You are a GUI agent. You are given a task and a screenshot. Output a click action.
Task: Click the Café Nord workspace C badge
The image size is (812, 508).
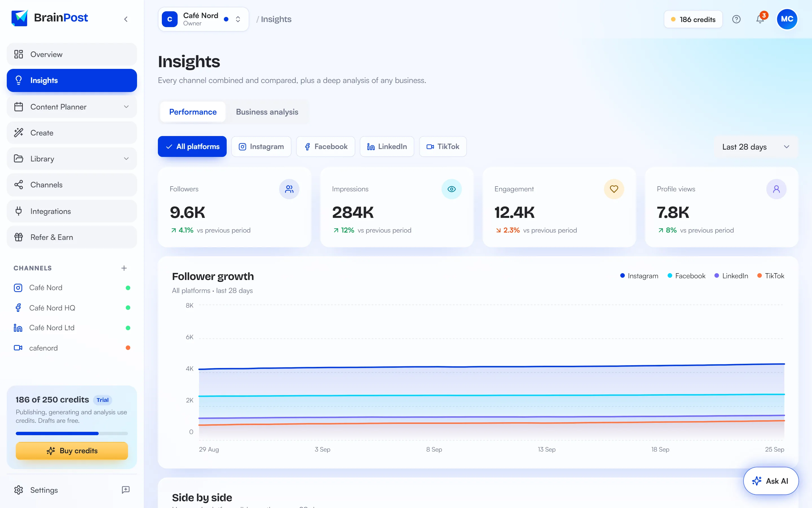170,19
